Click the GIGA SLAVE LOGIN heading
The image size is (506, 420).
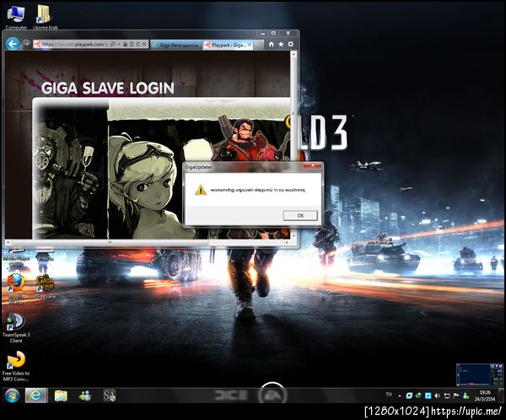[x=108, y=88]
